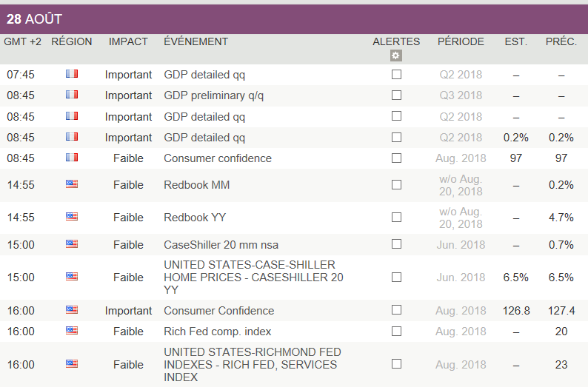Open Case-Shiller Home Prices 20 YY event
588x390 pixels.
click(x=253, y=278)
